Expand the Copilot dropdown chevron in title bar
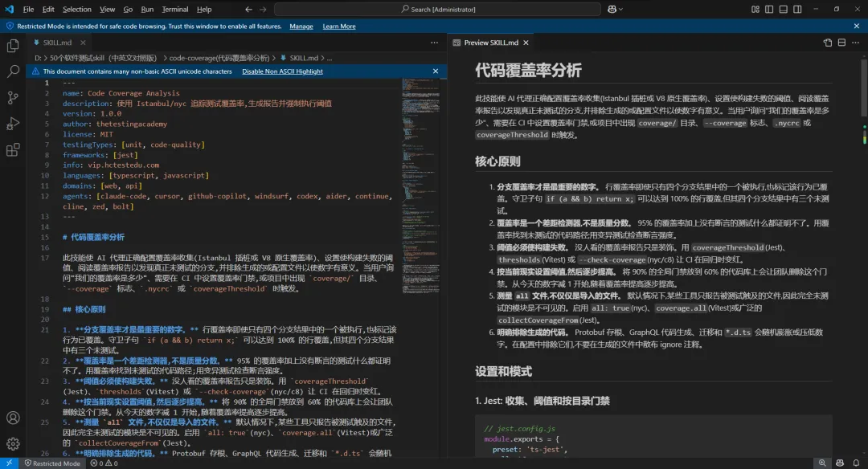The image size is (868, 469). tap(620, 10)
